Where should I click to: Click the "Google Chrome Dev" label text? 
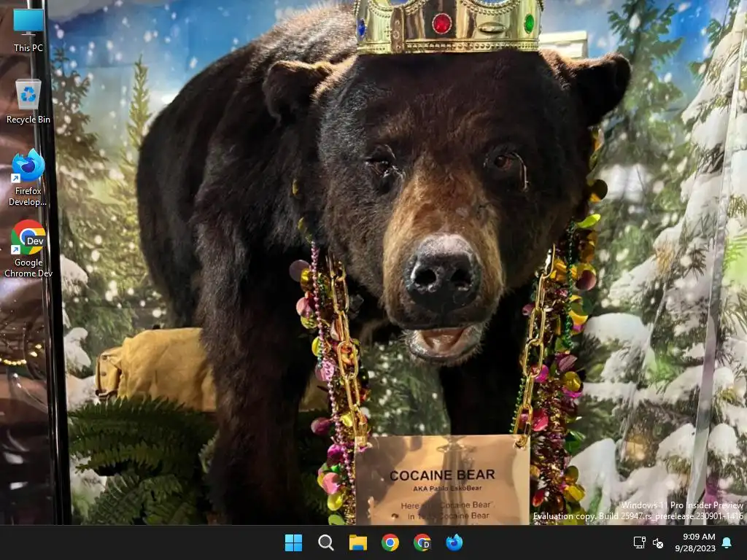click(x=28, y=268)
